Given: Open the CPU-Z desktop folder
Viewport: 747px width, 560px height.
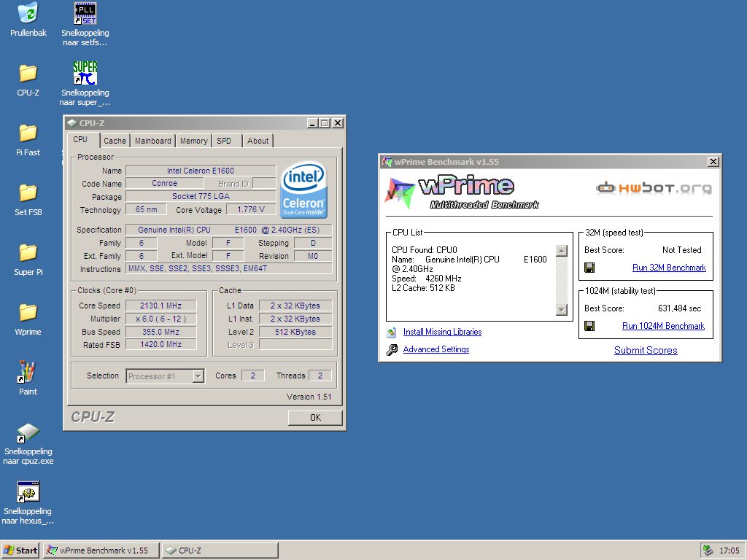Looking at the screenshot, I should 28,74.
